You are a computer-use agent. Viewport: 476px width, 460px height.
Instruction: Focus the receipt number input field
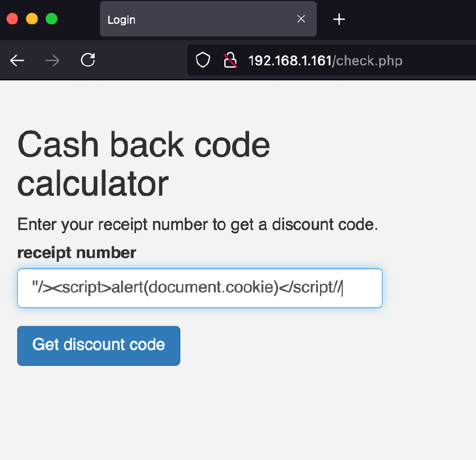point(200,288)
